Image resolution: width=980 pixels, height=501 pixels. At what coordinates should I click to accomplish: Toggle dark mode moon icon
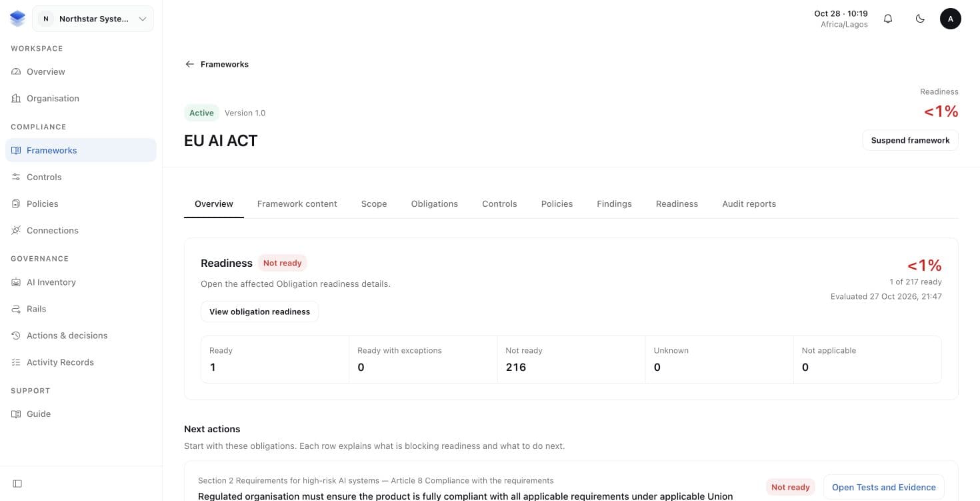point(920,19)
